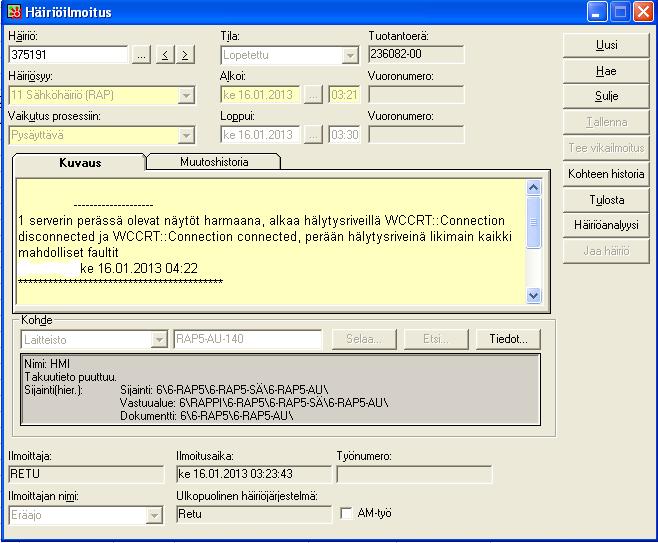Minimize the Häiriöilmoitus window
658x543 pixels.
(x=597, y=12)
